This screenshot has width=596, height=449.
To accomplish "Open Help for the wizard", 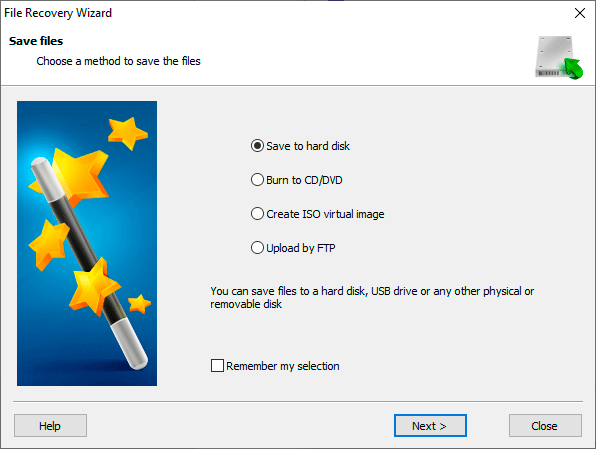I will 50,425.
